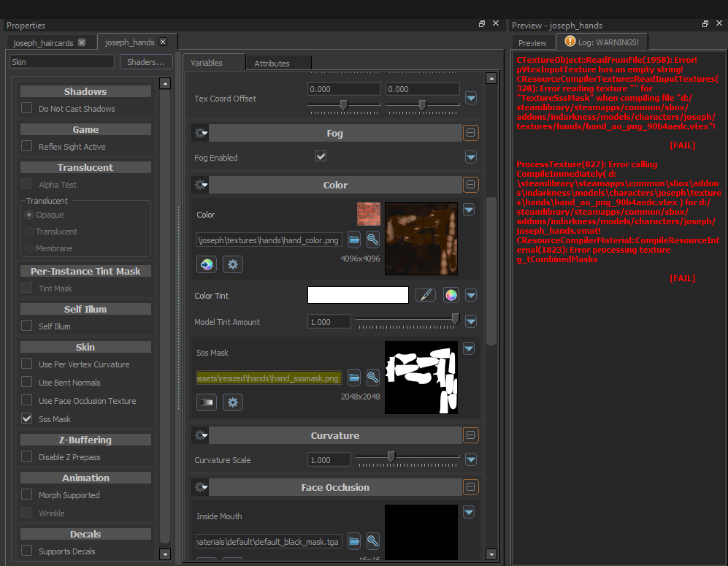The width and height of the screenshot is (728, 566).
Task: Open the Log: WARNINGS! tab in Preview
Action: click(602, 42)
